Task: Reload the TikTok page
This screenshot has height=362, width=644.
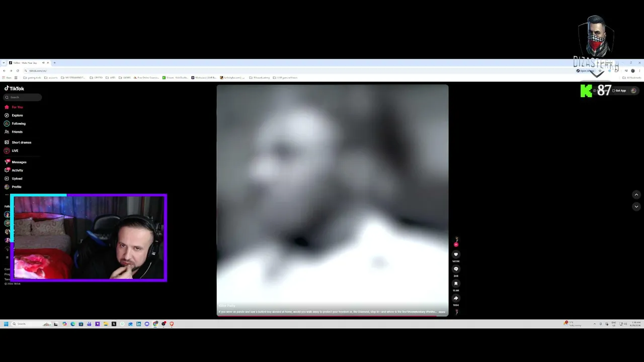Action: (18, 71)
